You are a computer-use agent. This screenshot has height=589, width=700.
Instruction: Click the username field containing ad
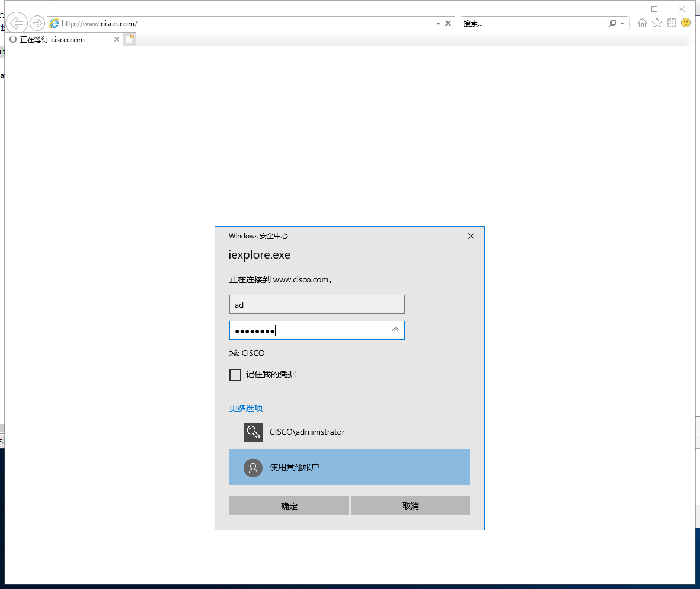point(317,304)
